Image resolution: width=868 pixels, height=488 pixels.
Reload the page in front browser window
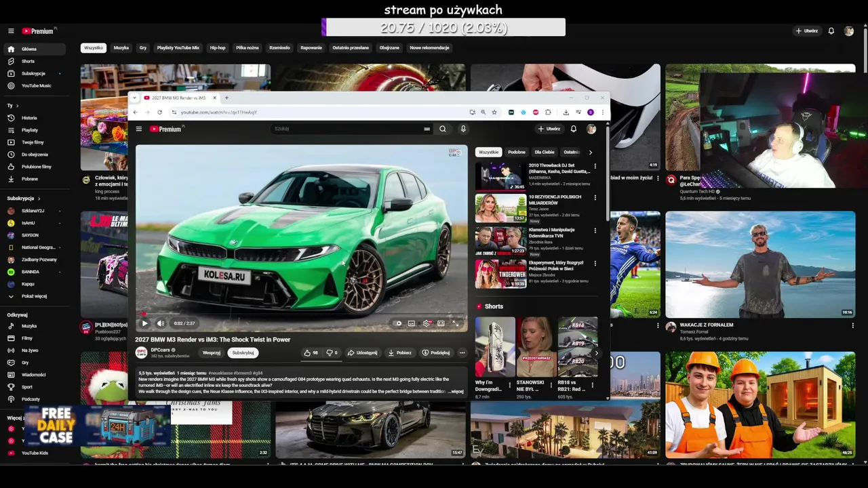click(x=159, y=113)
